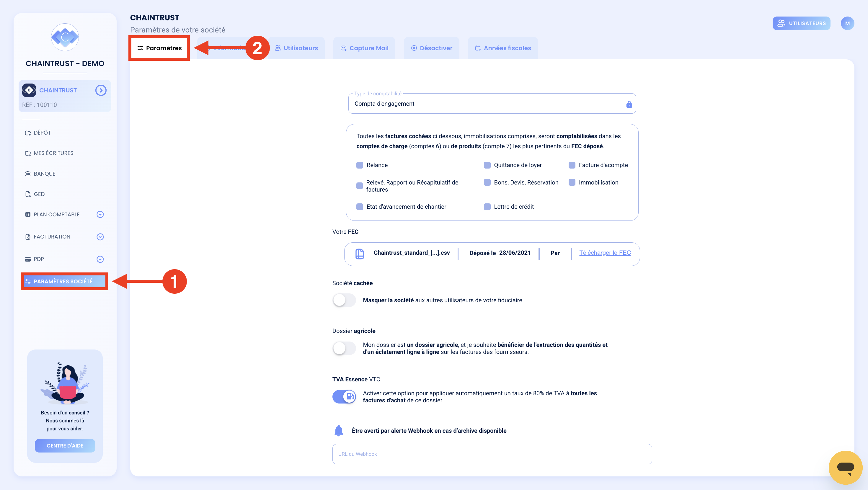Click the lock icon in Type de comptabilité
The width and height of the screenshot is (868, 490).
pyautogui.click(x=629, y=104)
